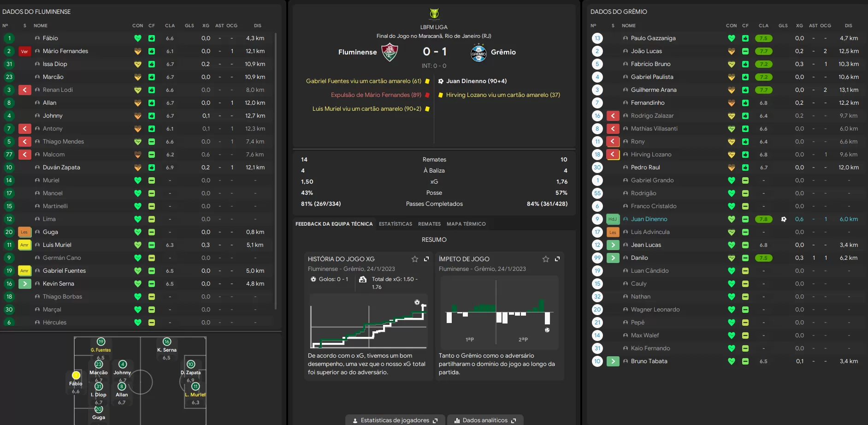
Task: Click Antony substituted-off arrow icon
Action: 24,129
